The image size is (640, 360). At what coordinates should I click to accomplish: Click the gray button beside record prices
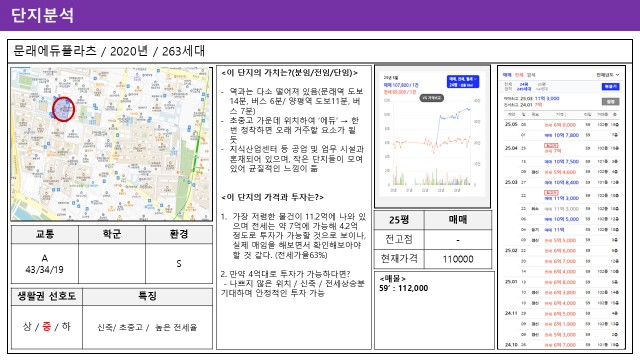(x=610, y=102)
